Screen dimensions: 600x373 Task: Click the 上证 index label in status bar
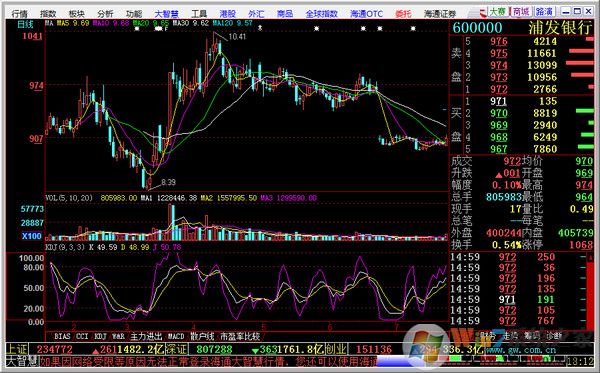coord(17,349)
